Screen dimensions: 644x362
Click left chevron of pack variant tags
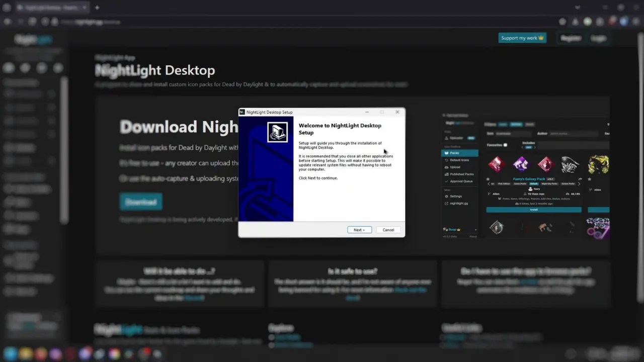(488, 184)
